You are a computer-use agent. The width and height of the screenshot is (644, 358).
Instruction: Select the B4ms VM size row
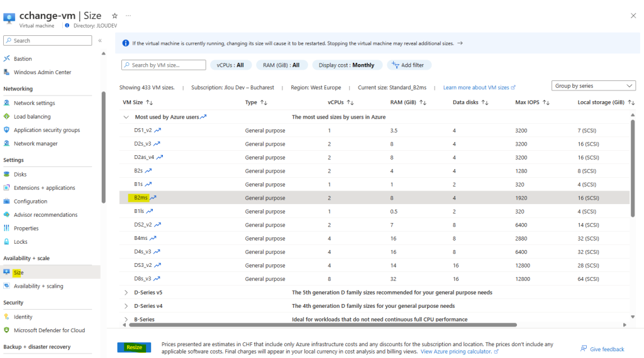[374, 238]
